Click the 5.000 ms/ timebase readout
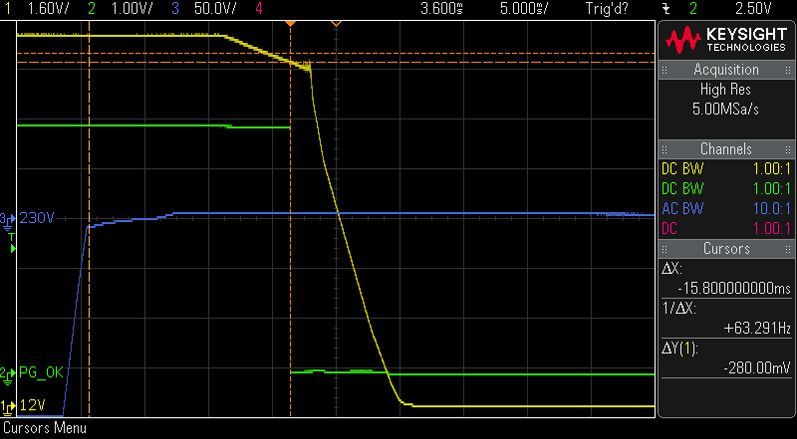This screenshot has width=797, height=439. 525,9
